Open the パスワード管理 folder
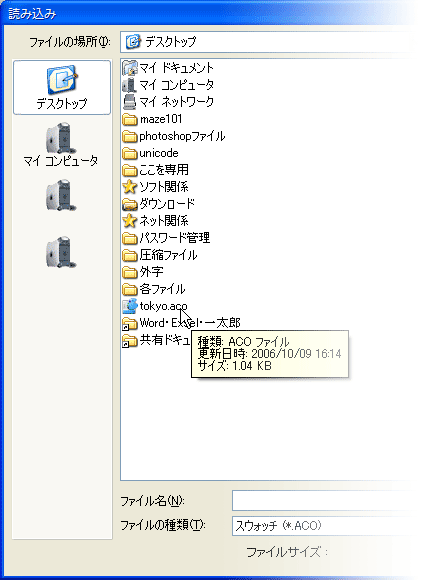Image resolution: width=427 pixels, height=580 pixels. 166,238
